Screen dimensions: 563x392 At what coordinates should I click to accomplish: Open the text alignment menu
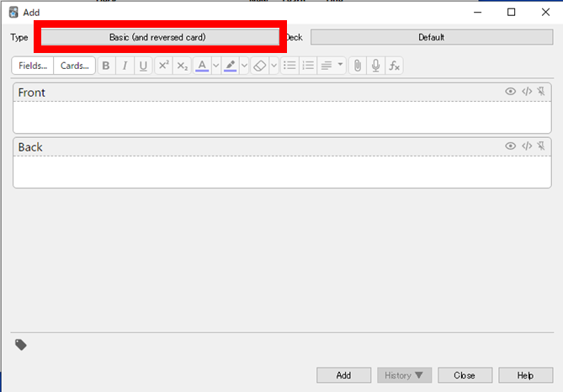pyautogui.click(x=332, y=66)
